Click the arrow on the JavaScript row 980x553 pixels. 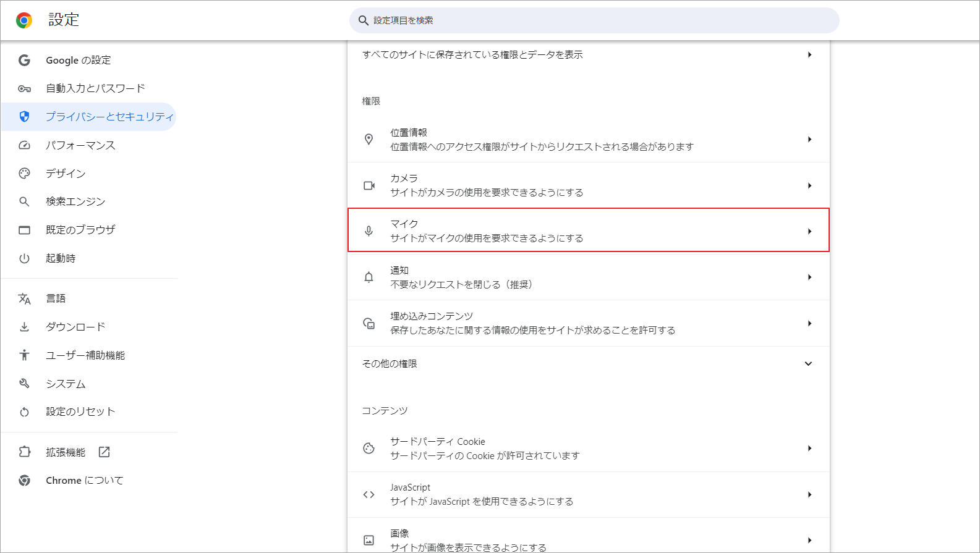click(809, 494)
